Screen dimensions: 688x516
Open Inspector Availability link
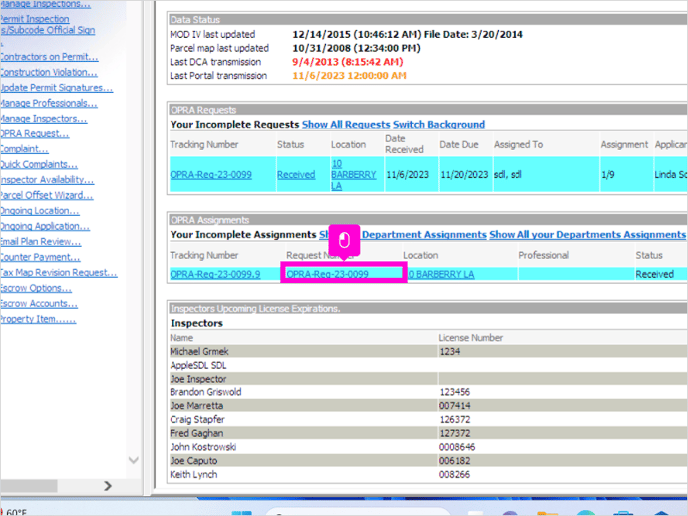point(47,179)
